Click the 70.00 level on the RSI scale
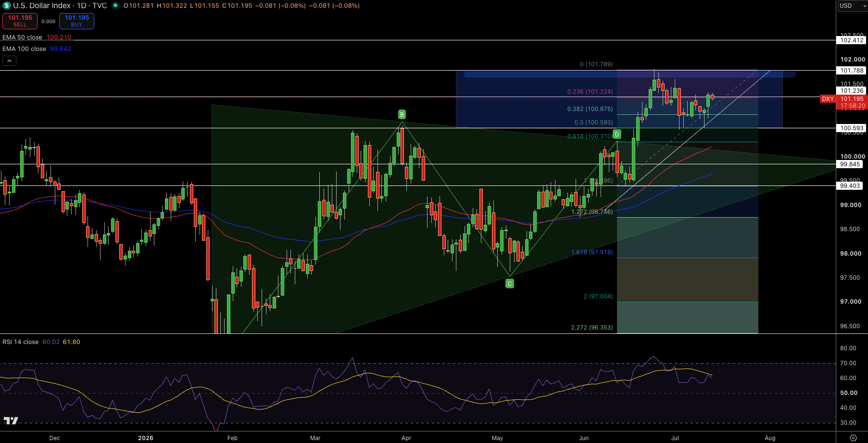The width and height of the screenshot is (868, 443). tap(848, 363)
